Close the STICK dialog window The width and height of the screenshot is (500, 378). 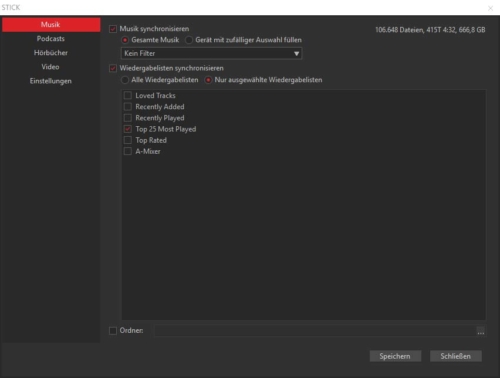[x=490, y=8]
